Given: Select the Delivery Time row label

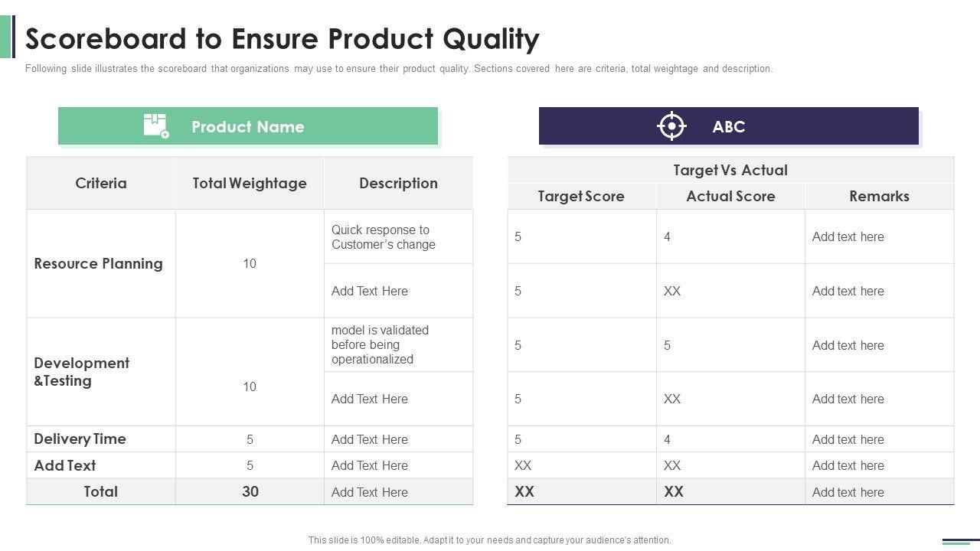Looking at the screenshot, I should coord(80,439).
